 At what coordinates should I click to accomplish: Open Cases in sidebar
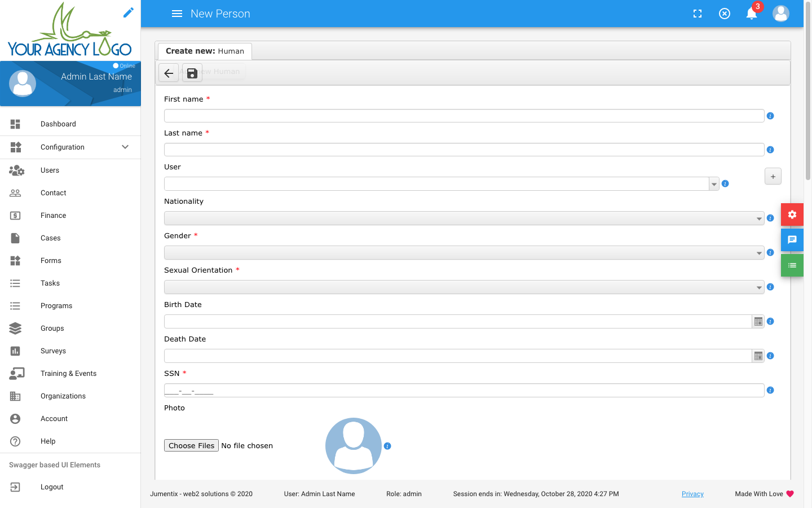70,238
